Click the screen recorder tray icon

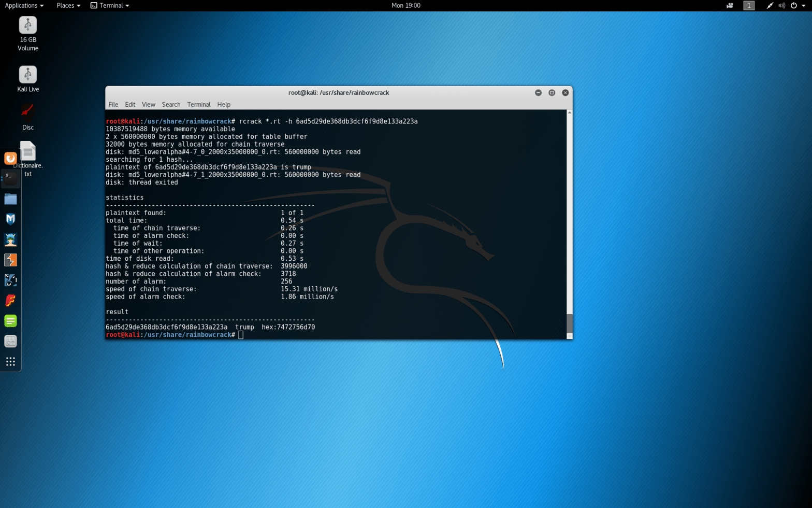coord(730,6)
